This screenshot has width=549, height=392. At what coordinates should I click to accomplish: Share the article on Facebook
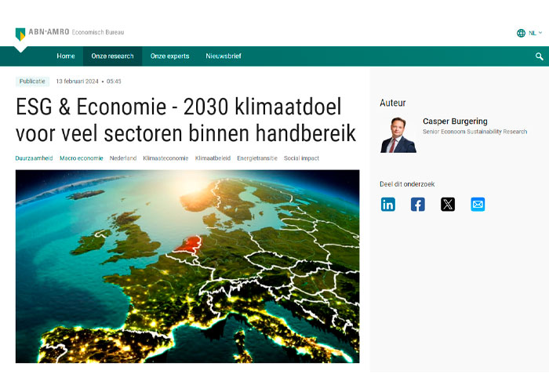[418, 205]
